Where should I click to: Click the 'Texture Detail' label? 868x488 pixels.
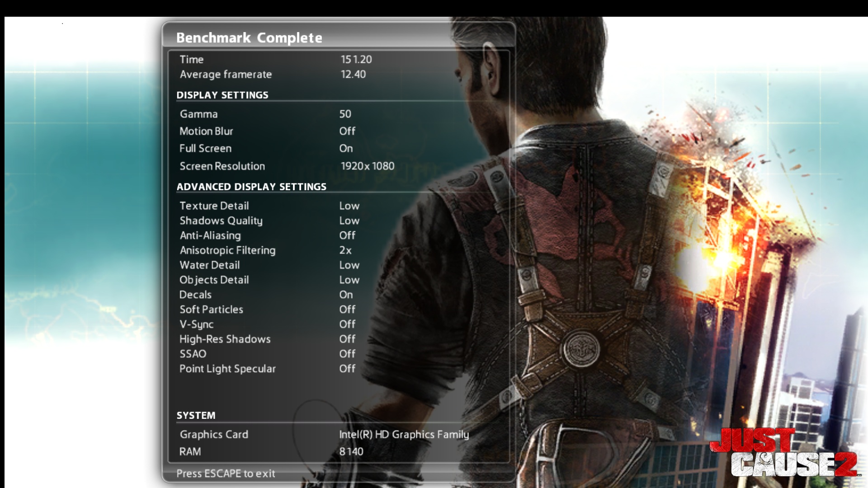tap(214, 206)
